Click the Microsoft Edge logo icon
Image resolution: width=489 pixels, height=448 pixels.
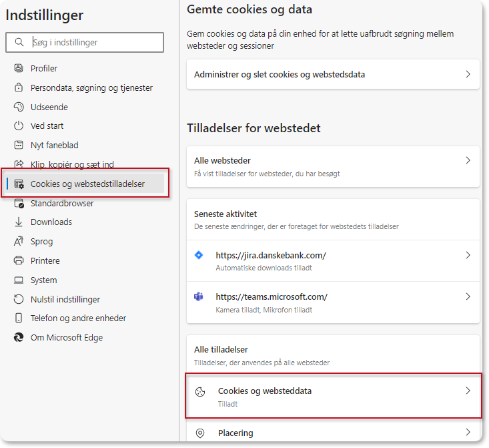pos(19,338)
